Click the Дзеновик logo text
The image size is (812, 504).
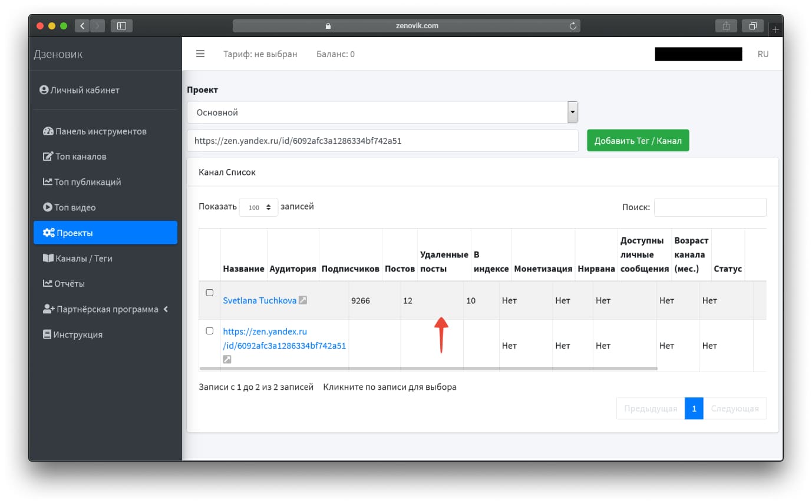tap(58, 54)
